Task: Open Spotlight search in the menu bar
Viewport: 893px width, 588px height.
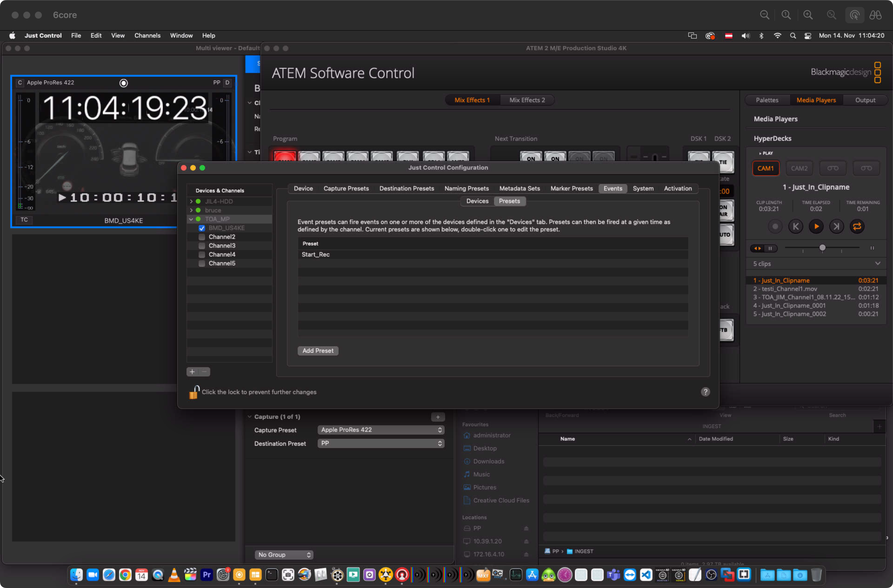Action: [x=792, y=36]
